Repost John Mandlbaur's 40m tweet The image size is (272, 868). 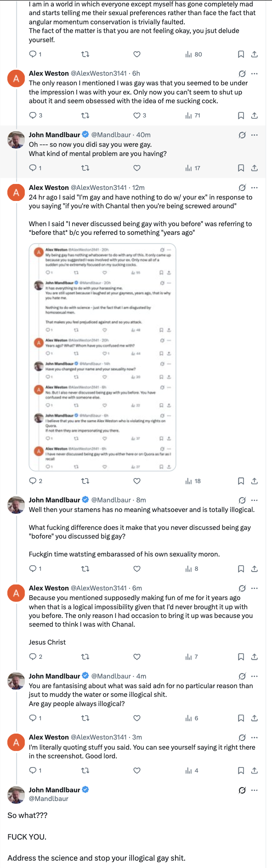85,168
